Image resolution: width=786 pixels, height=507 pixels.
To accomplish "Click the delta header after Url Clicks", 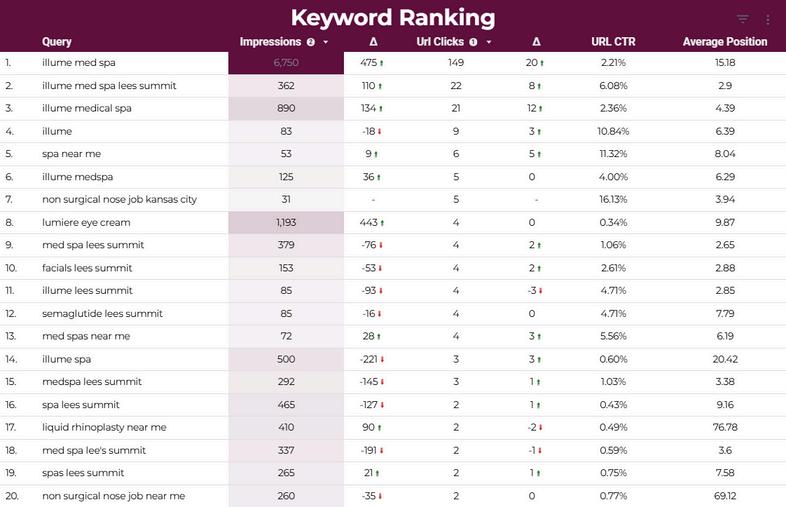I will (x=536, y=42).
